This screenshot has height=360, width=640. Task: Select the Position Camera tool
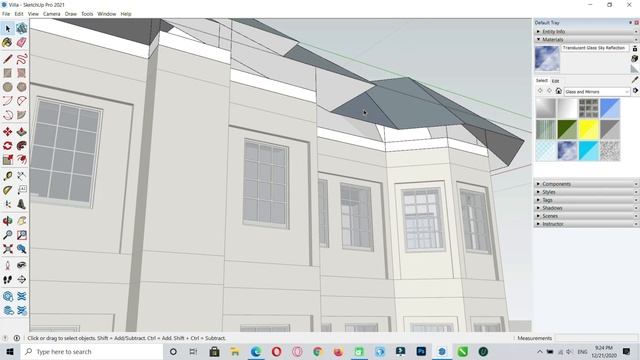pyautogui.click(x=8, y=265)
